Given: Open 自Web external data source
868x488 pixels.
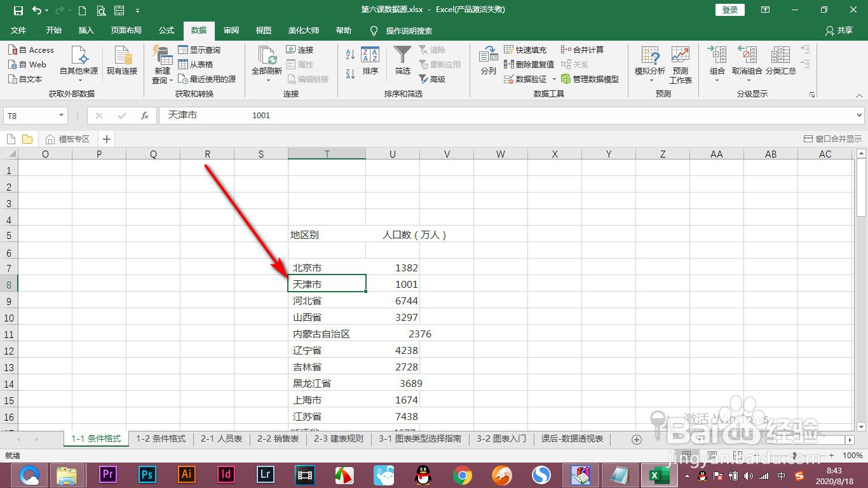Looking at the screenshot, I should point(31,64).
